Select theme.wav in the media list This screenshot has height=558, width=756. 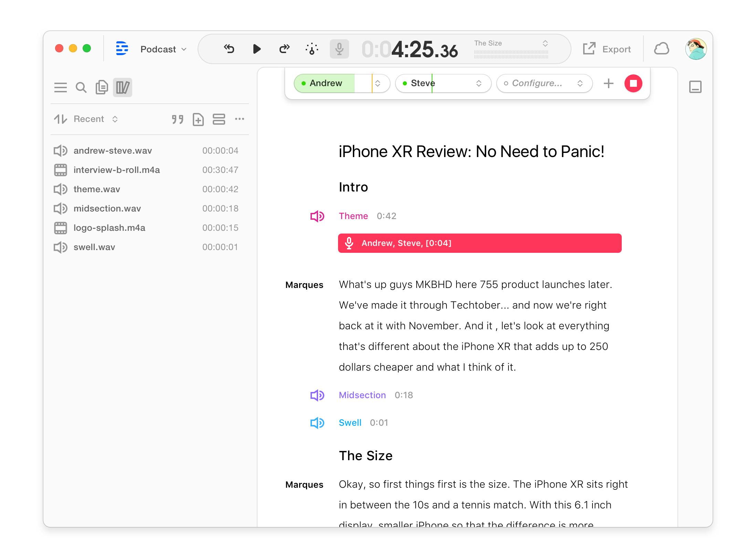coord(149,189)
